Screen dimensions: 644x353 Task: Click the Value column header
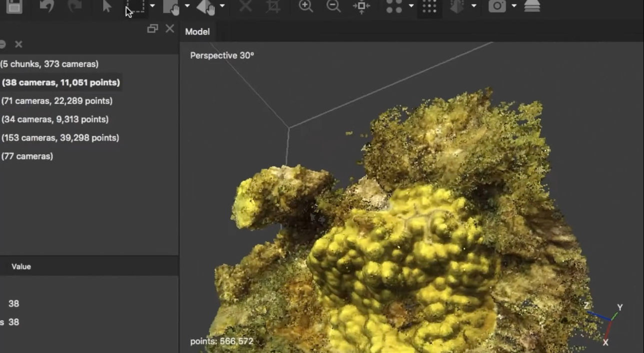coord(21,266)
